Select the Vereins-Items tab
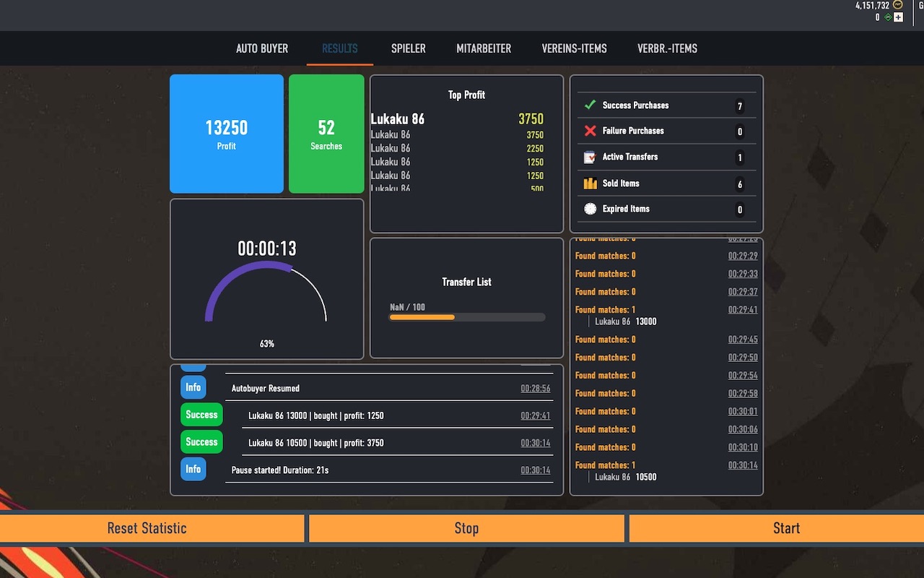Screen dimensions: 924x578 [x=574, y=49]
